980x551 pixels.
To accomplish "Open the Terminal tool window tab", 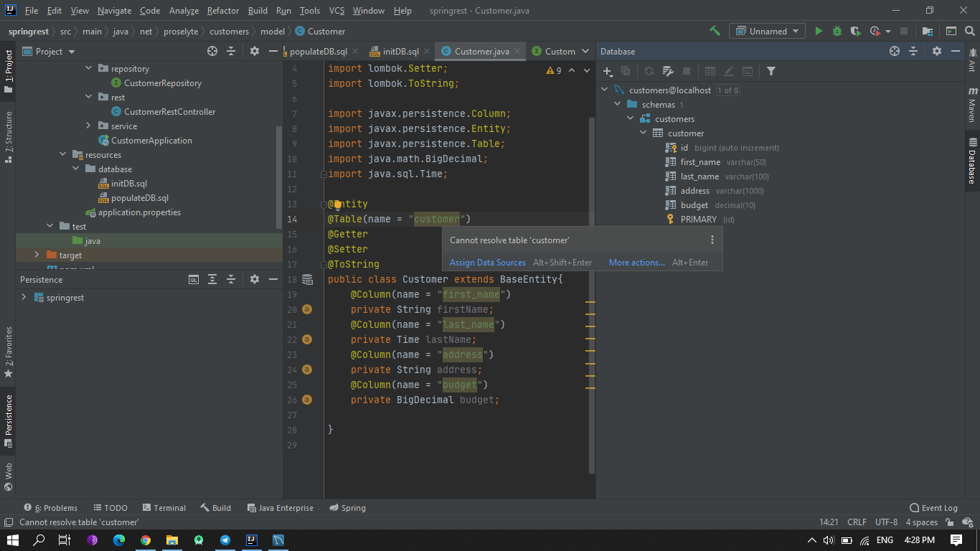I will (x=164, y=507).
